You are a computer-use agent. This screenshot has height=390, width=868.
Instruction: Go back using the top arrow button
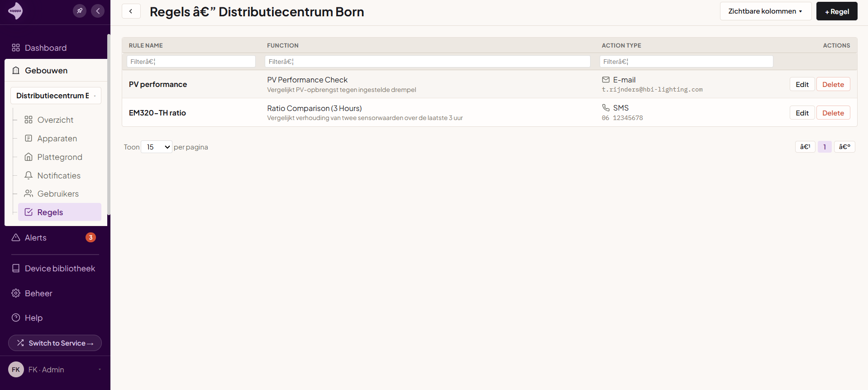pos(131,11)
